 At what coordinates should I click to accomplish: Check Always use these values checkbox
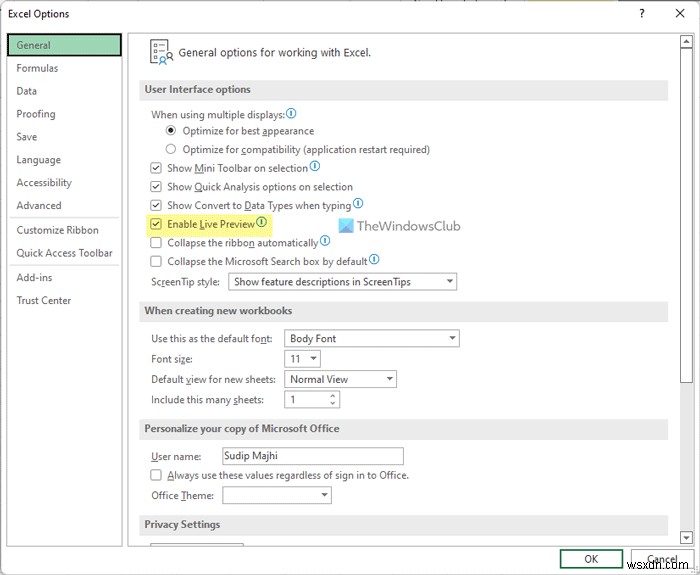tap(156, 475)
